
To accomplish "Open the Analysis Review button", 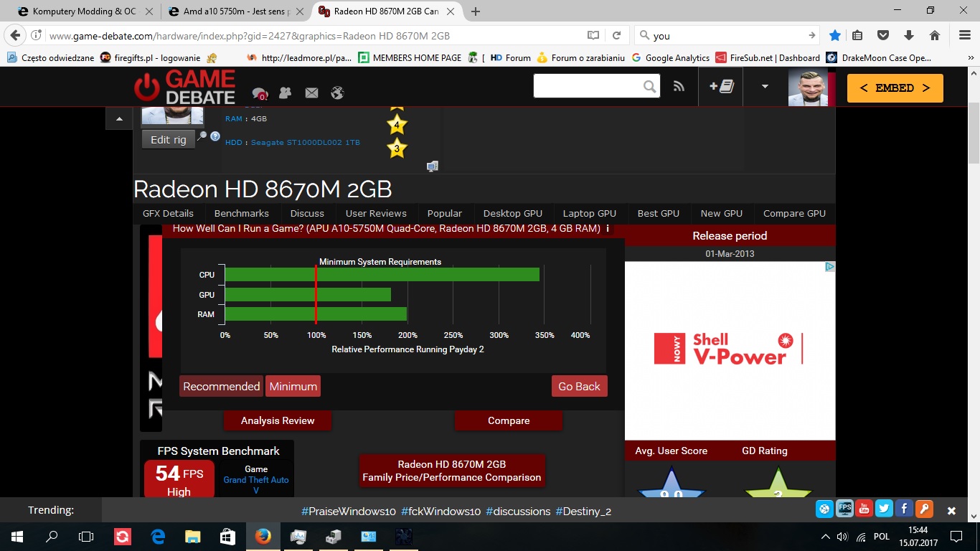I will [278, 420].
